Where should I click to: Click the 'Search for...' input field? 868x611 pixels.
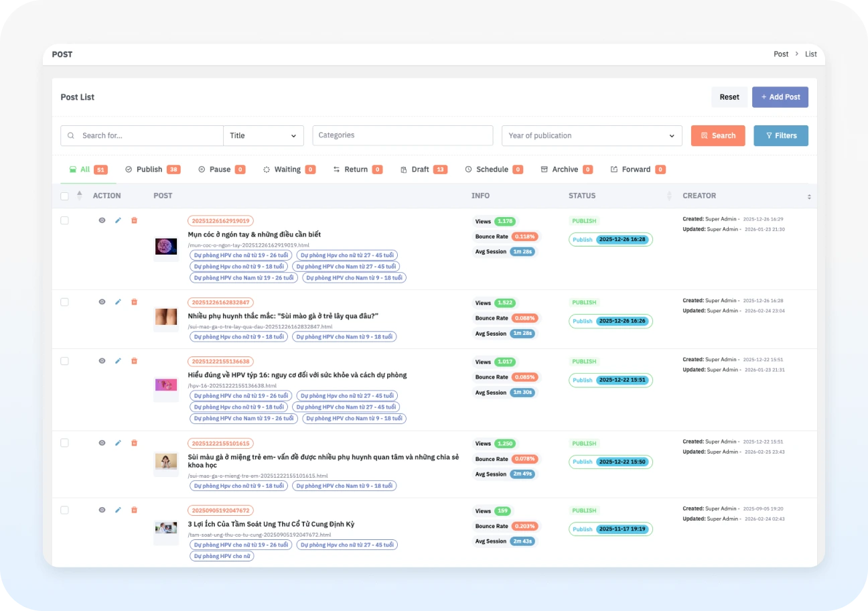click(x=149, y=135)
